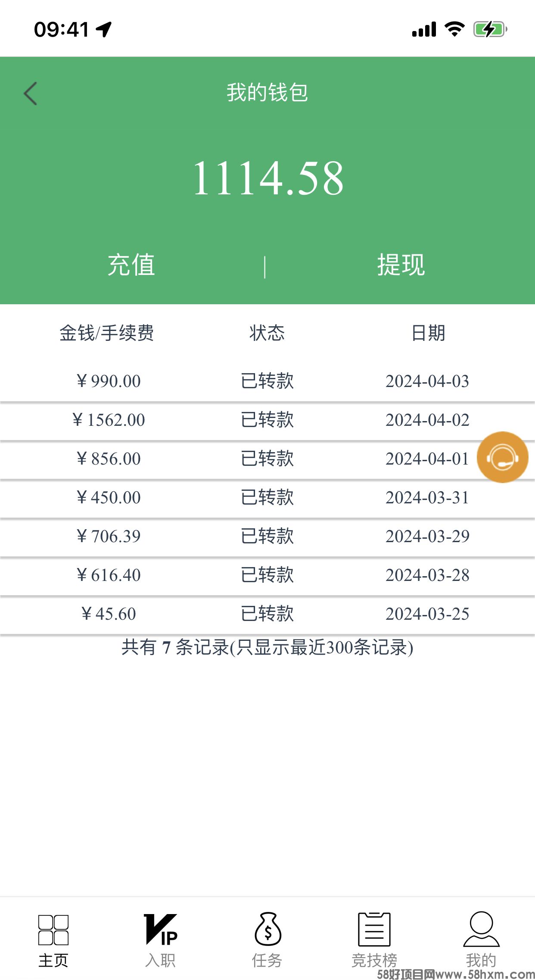Open the record dated 2024-03-31
Screen dimensions: 535x980
(x=427, y=498)
